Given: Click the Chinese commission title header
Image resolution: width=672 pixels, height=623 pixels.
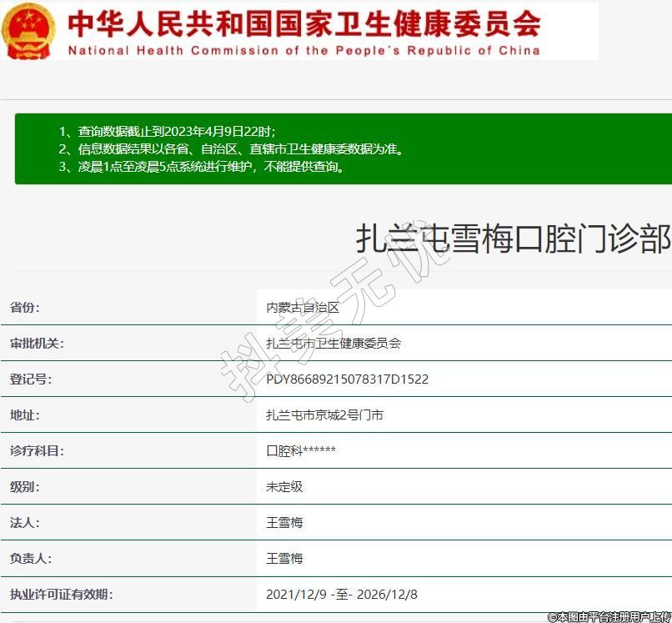Looking at the screenshot, I should [x=303, y=23].
